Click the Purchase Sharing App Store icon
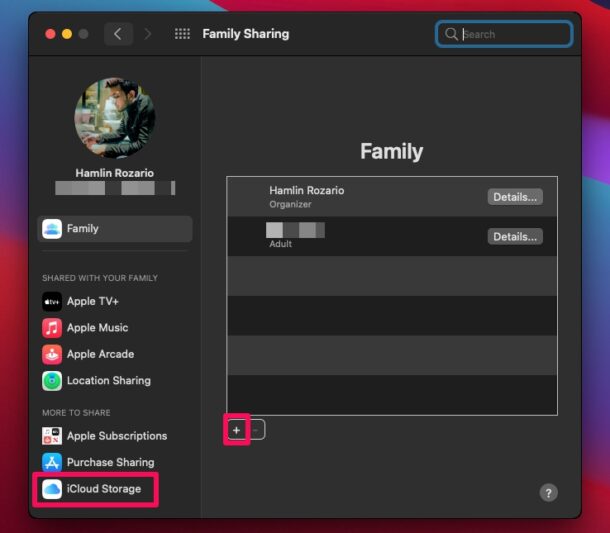The width and height of the screenshot is (610, 533). coord(52,462)
